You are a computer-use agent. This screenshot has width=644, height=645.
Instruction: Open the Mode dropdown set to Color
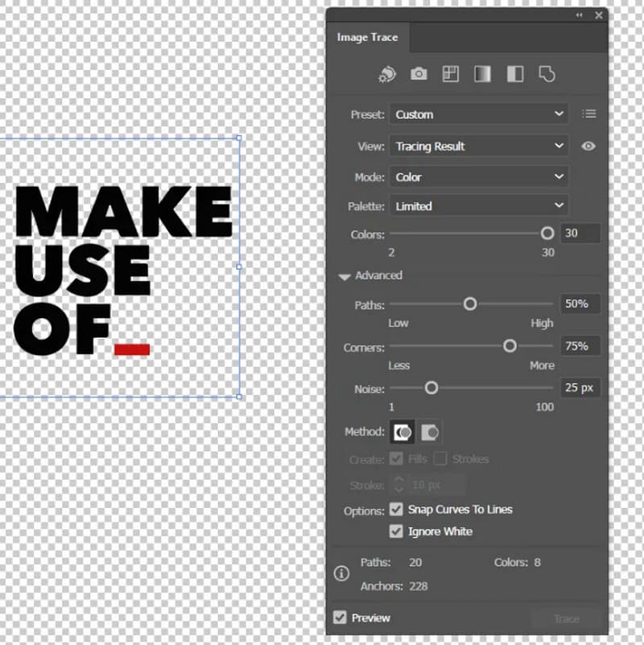click(x=478, y=176)
